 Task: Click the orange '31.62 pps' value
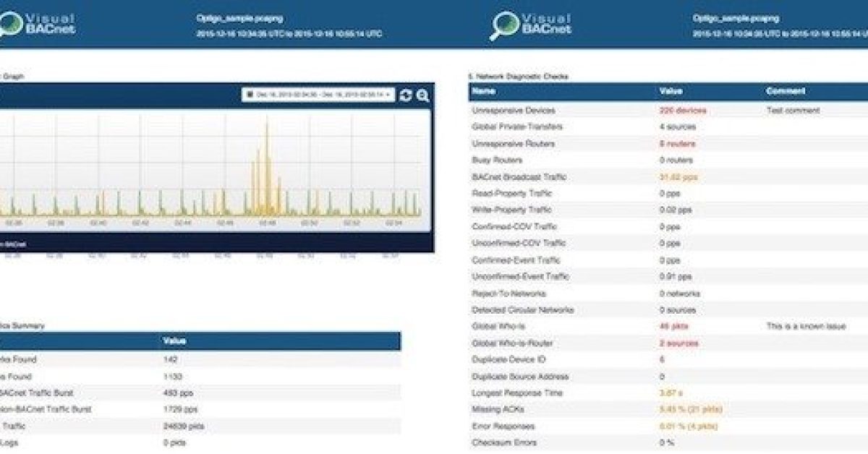678,177
